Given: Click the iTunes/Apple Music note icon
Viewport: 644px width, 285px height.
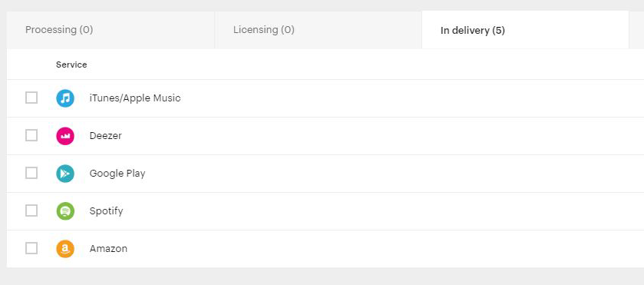Looking at the screenshot, I should [x=65, y=98].
